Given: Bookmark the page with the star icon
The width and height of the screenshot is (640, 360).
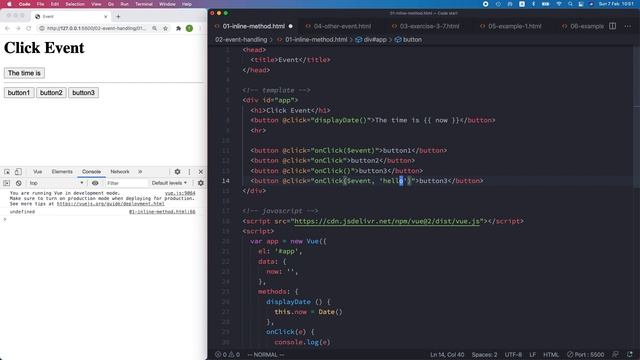Looking at the screenshot, I should [165, 28].
